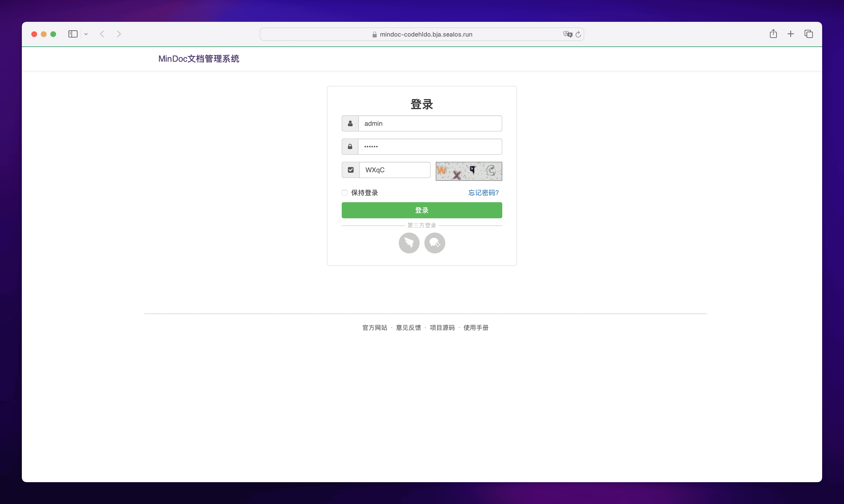Click the translate page icon in address bar
Screen dimensions: 844x504
coord(567,34)
